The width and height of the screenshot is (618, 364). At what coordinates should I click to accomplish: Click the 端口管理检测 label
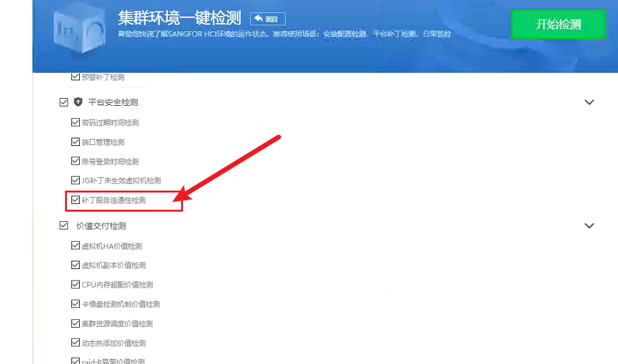click(103, 142)
